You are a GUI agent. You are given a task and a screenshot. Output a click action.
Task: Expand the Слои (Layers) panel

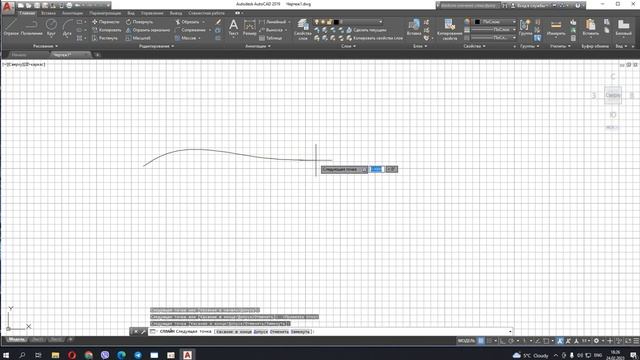[x=348, y=46]
